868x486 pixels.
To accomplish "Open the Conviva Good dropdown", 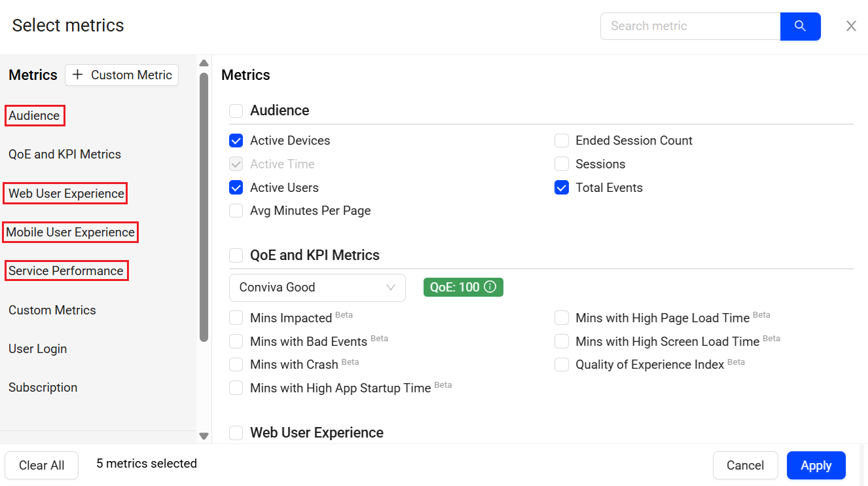I will coord(317,288).
